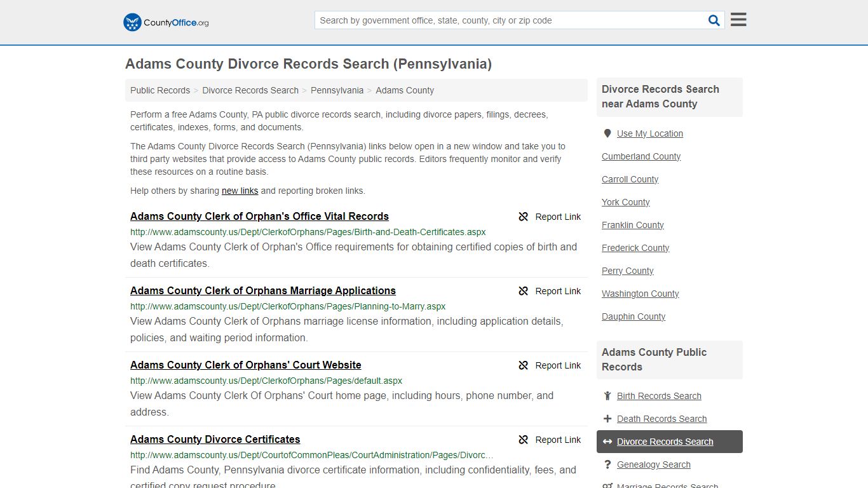
Task: Open Adams County breadcrumb
Action: coord(405,90)
